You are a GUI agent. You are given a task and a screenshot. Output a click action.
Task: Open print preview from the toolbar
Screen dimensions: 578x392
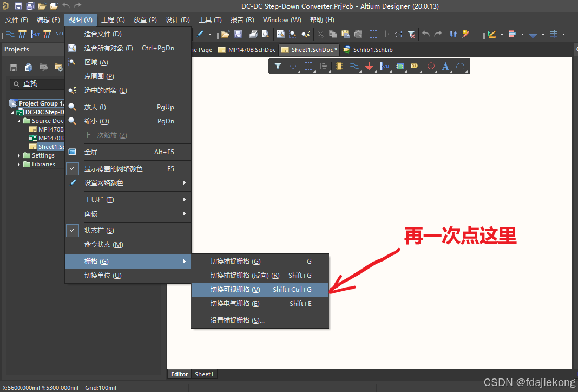(265, 34)
